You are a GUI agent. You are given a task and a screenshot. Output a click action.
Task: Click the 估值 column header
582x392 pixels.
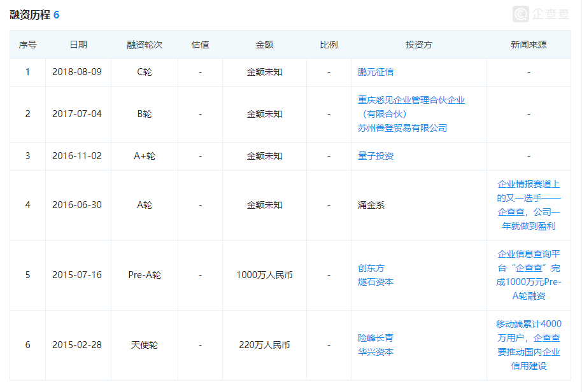point(200,45)
